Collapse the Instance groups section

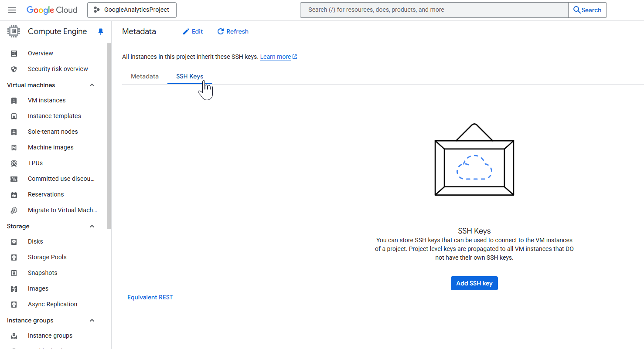(x=92, y=320)
